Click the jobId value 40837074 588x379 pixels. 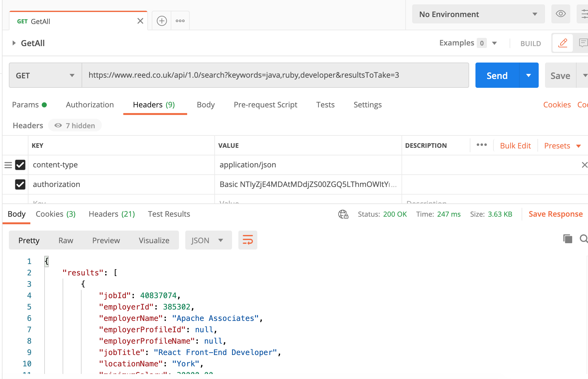158,295
